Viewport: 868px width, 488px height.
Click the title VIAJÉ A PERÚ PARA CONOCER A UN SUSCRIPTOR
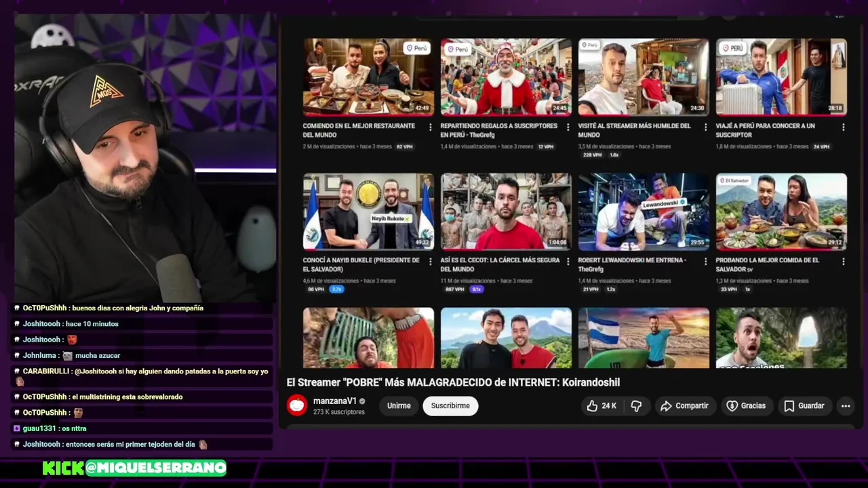coord(766,130)
